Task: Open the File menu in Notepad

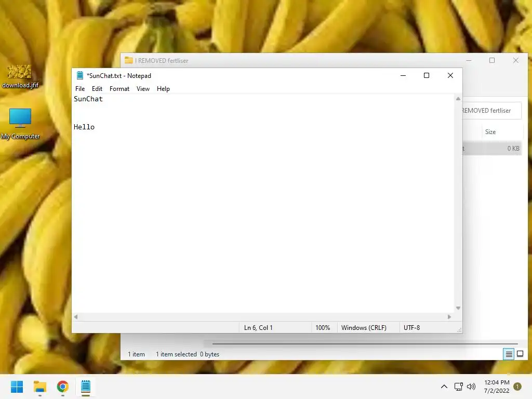Action: (x=80, y=88)
